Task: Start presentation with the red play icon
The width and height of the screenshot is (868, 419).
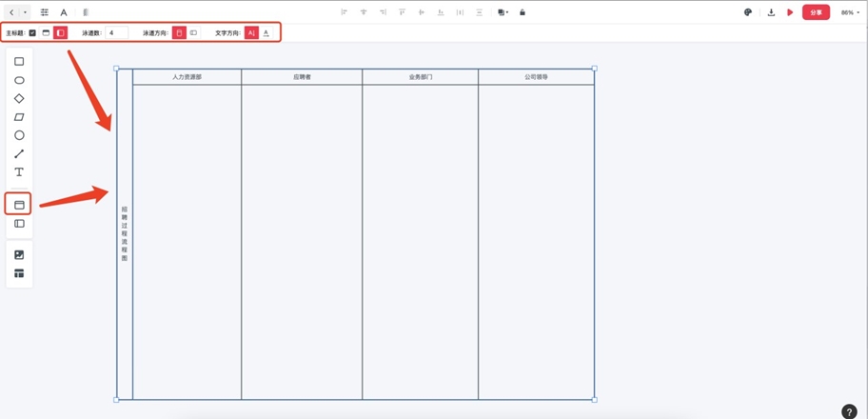Action: point(790,12)
